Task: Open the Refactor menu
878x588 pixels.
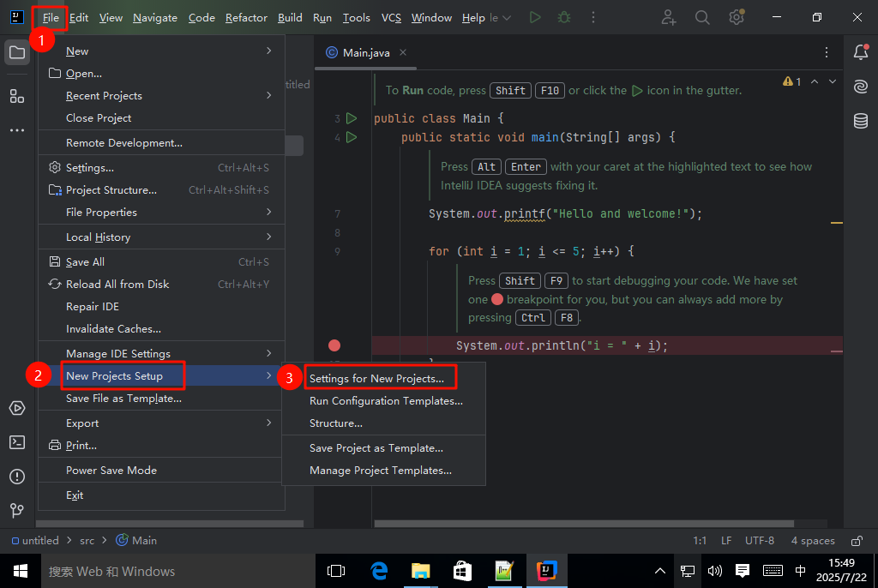Action: pos(246,17)
